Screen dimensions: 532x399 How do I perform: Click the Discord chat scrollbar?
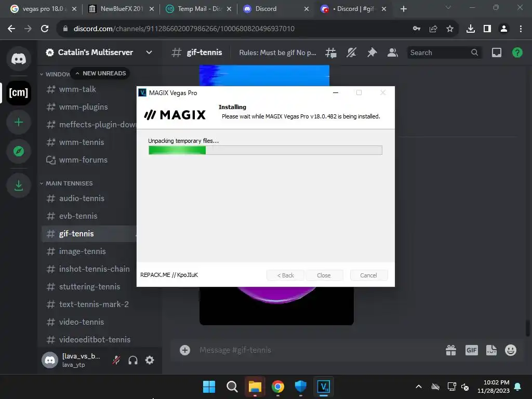528,328
